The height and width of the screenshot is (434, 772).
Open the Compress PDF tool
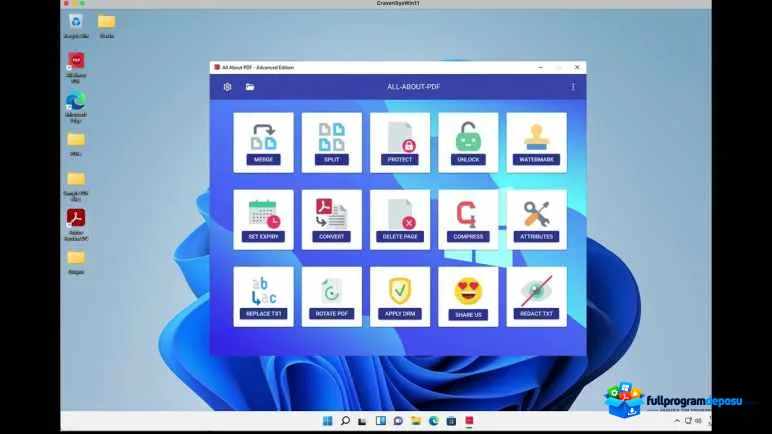pyautogui.click(x=468, y=220)
